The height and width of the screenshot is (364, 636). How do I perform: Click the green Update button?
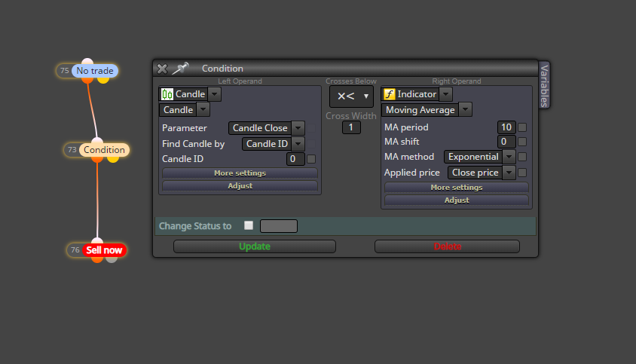[254, 246]
